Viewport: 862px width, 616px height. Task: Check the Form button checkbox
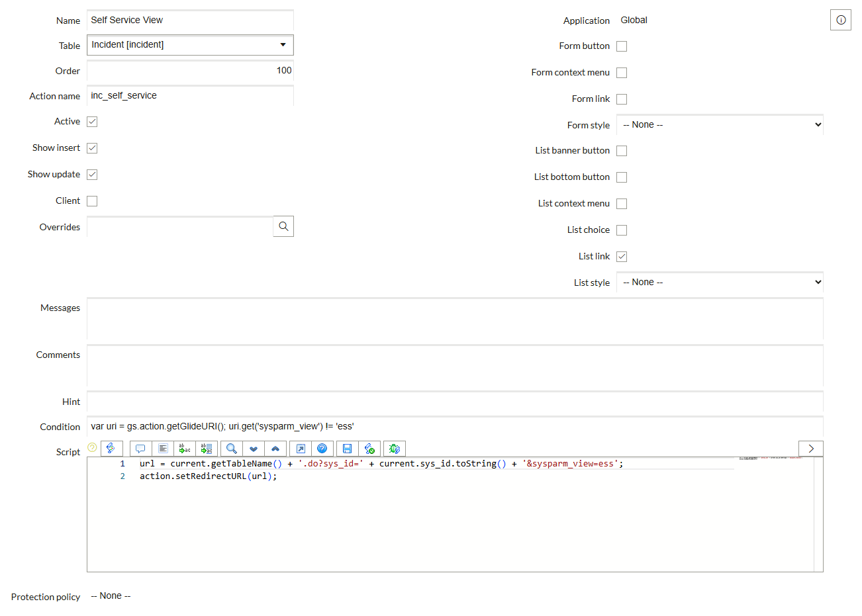(622, 46)
